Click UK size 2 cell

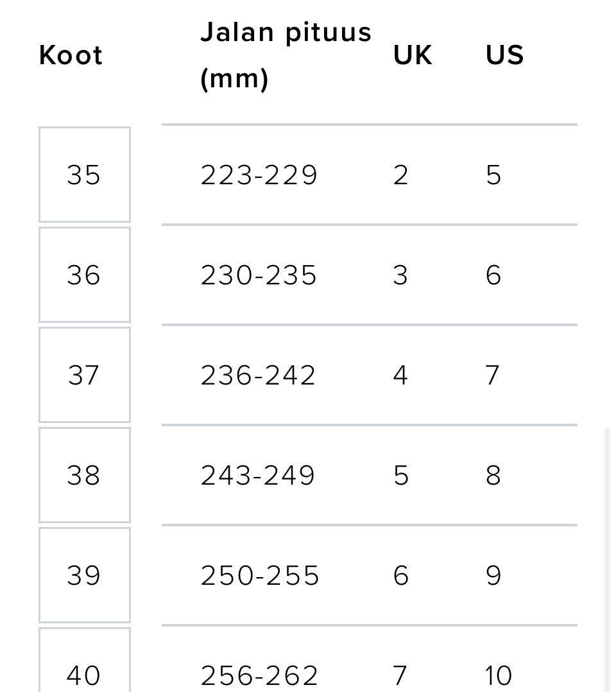click(400, 175)
